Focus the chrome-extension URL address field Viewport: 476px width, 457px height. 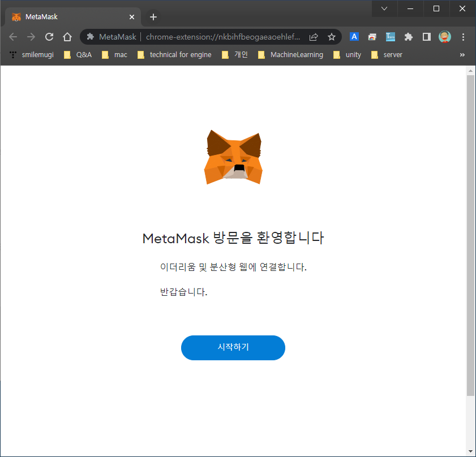223,37
